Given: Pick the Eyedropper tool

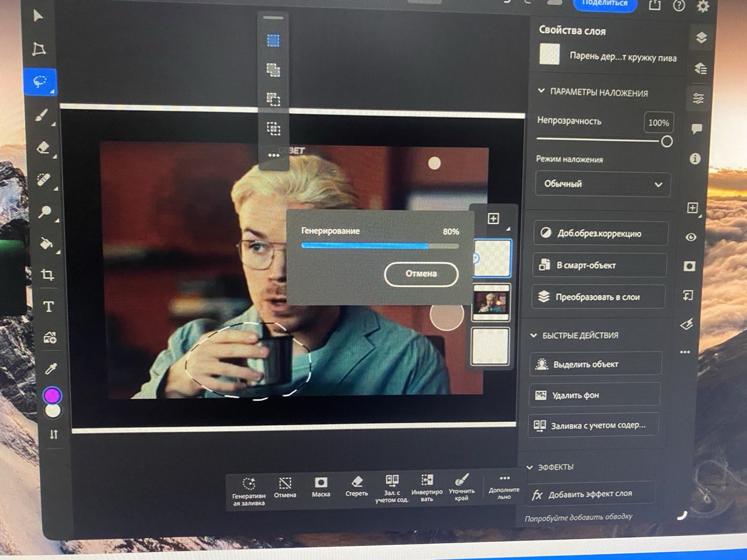Looking at the screenshot, I should (51, 369).
